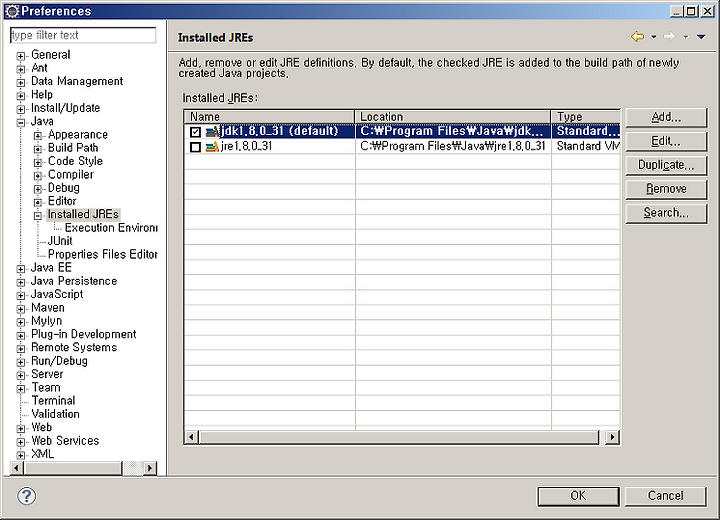The width and height of the screenshot is (720, 520).
Task: Sort by the Type column header
Action: click(586, 117)
